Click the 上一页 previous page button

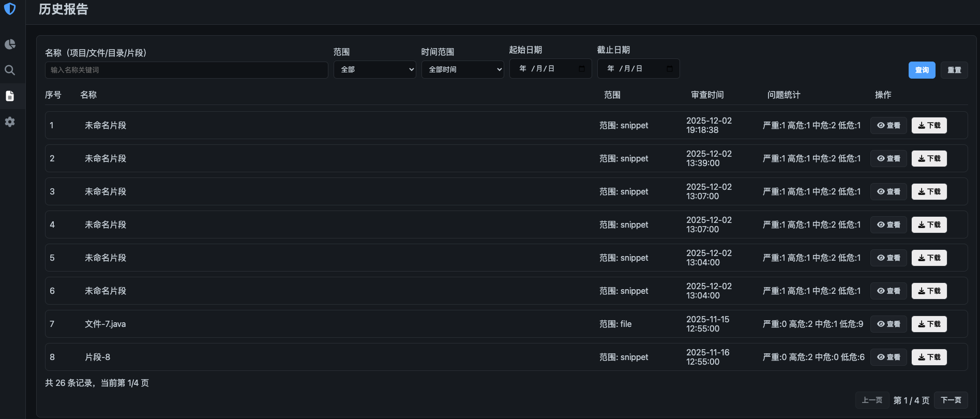tap(872, 400)
